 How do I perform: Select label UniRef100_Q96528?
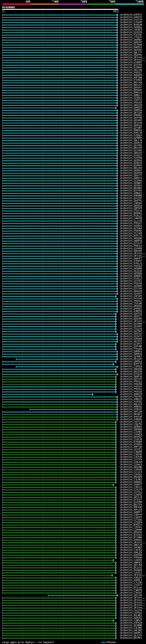click(131, 108)
